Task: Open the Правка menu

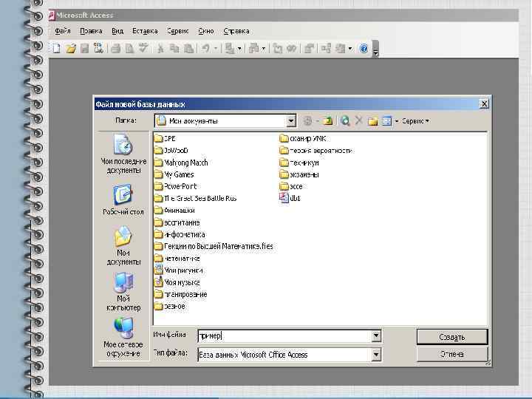Action: coord(91,31)
